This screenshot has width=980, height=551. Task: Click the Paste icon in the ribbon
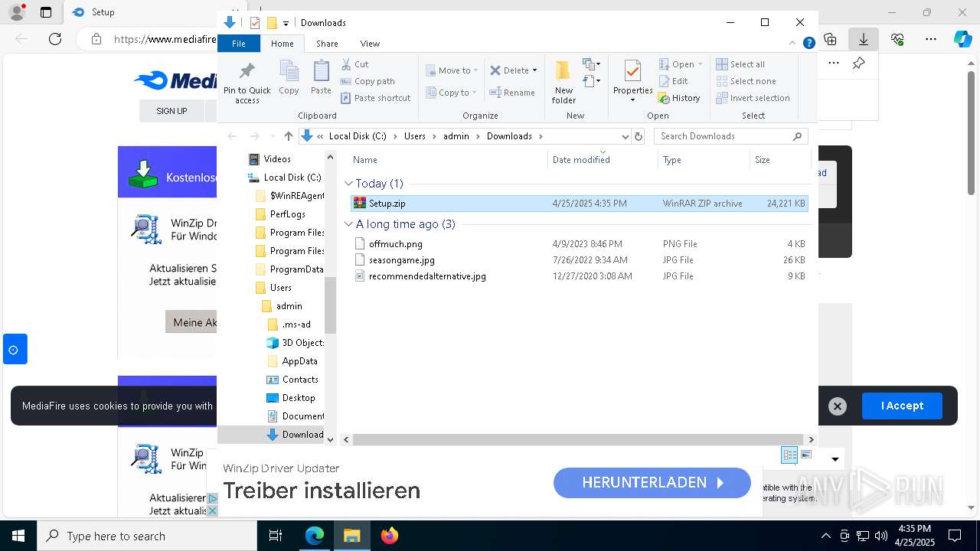click(321, 78)
